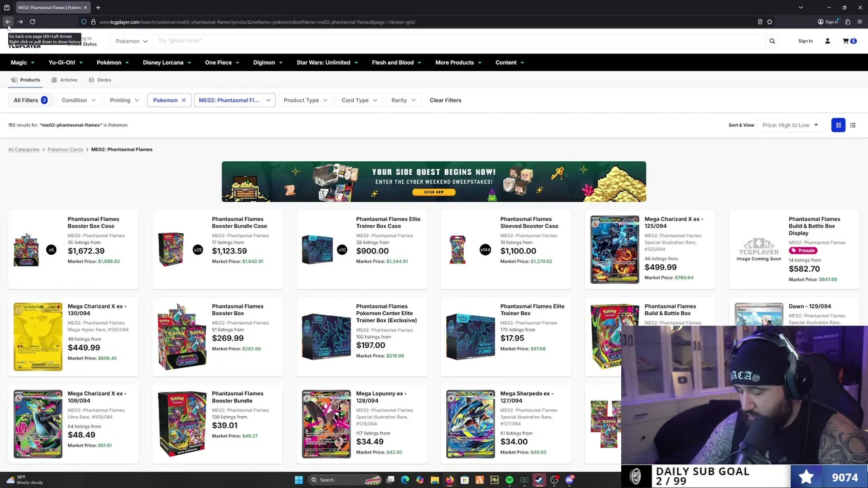Click the Sign In link

tap(805, 41)
